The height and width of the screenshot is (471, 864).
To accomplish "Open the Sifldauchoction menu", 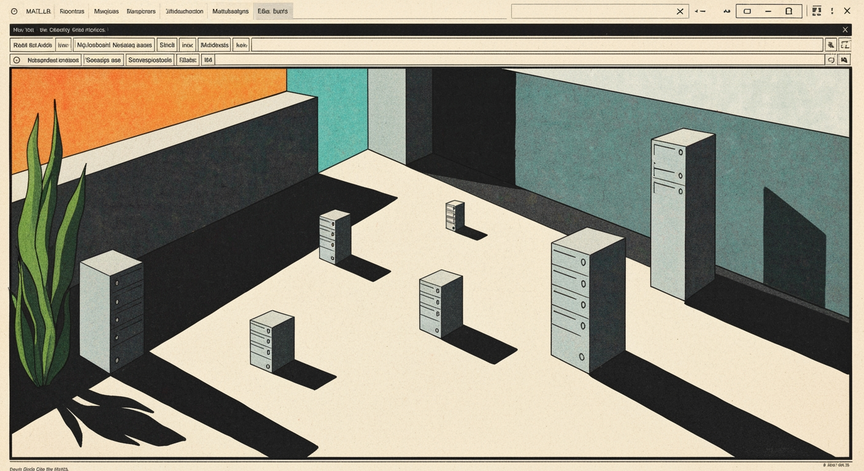I will point(185,11).
